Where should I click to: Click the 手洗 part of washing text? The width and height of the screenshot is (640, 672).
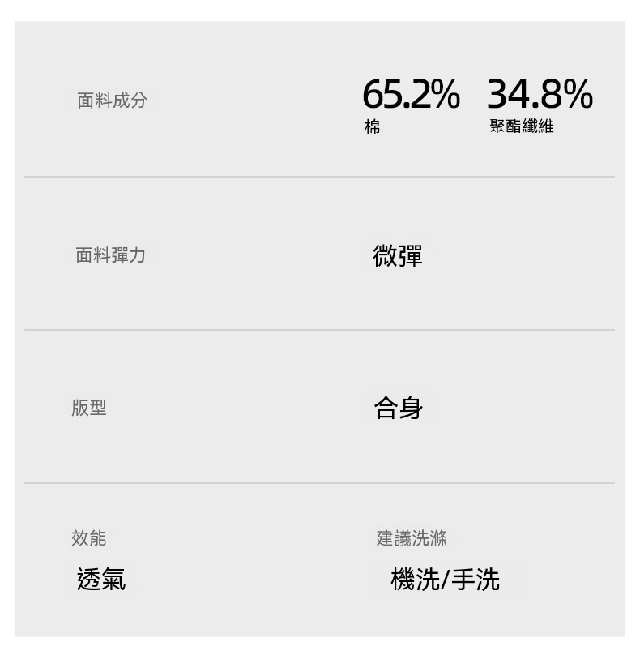pyautogui.click(x=476, y=580)
